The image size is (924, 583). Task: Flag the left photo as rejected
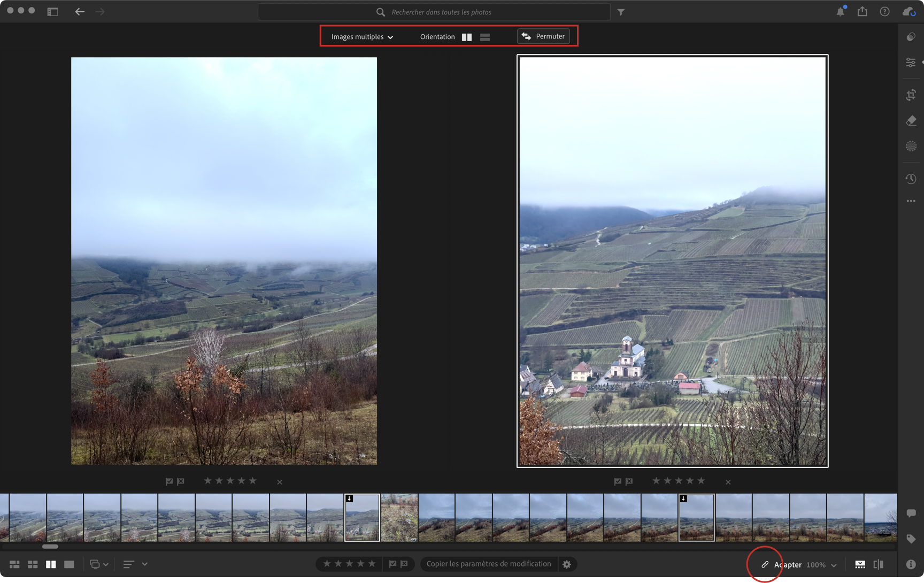(x=181, y=481)
